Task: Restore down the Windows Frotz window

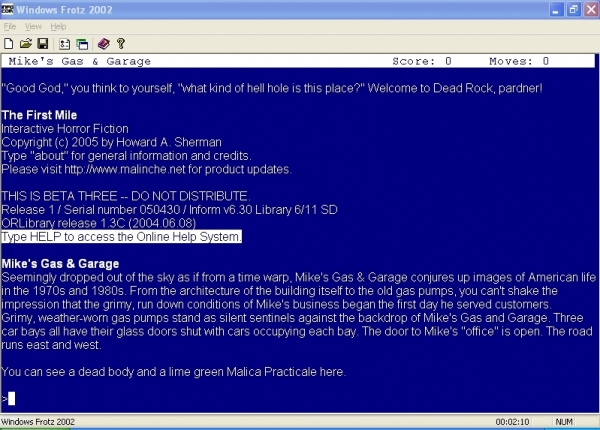Action: [573, 10]
